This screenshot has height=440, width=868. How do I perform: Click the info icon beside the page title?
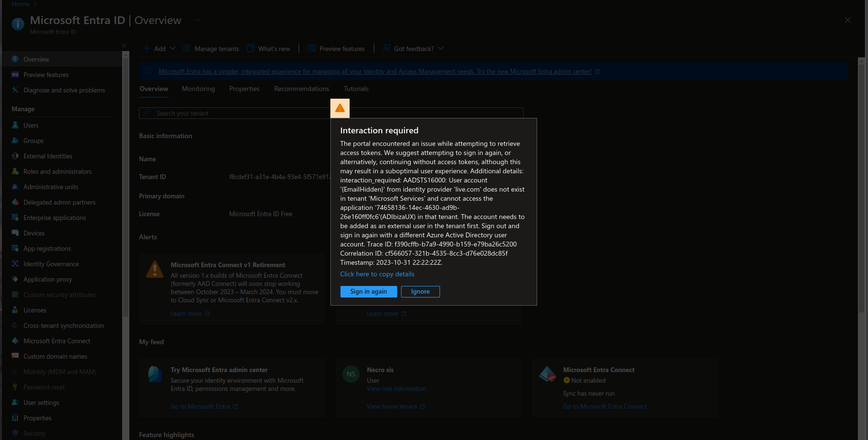18,24
